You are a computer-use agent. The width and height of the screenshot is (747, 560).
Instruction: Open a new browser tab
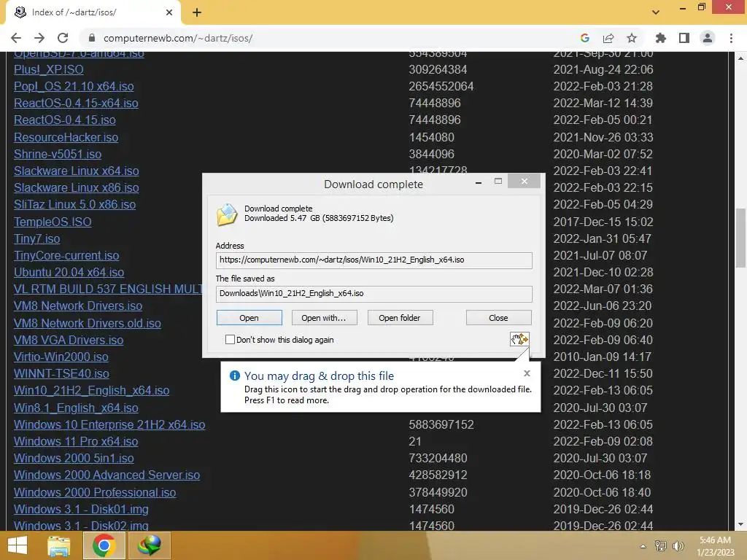[x=197, y=12]
